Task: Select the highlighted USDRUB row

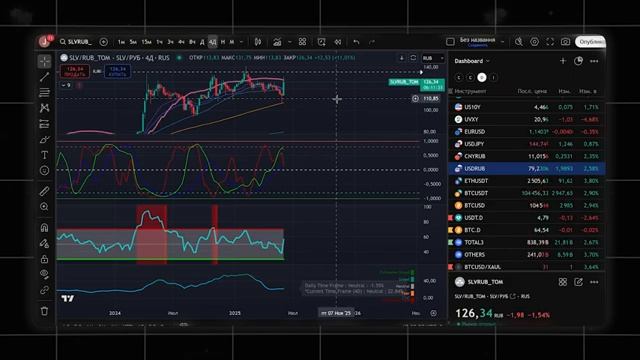Action: [527, 168]
